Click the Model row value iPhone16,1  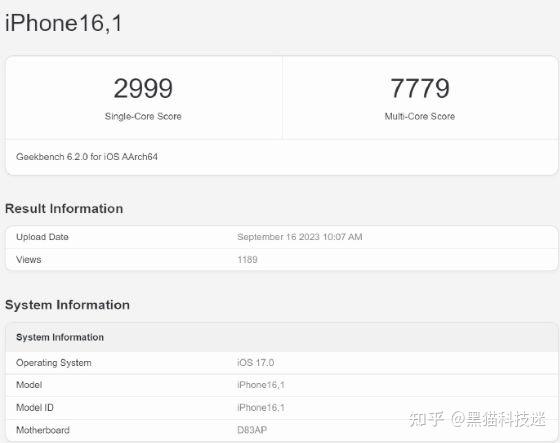261,385
